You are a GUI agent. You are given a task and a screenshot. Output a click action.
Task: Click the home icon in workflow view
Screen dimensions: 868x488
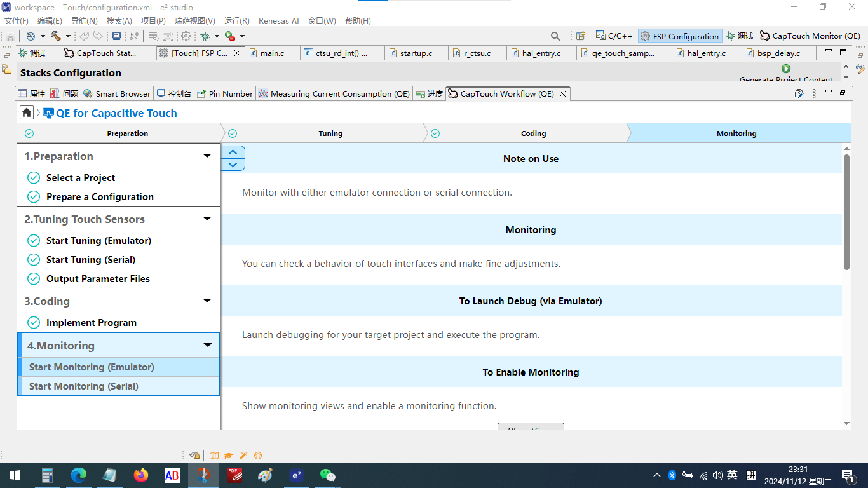[27, 113]
